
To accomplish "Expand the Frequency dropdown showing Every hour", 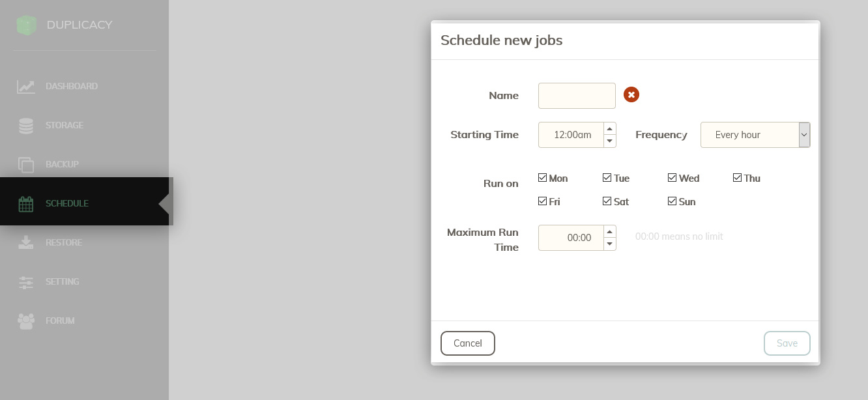I will coord(755,135).
